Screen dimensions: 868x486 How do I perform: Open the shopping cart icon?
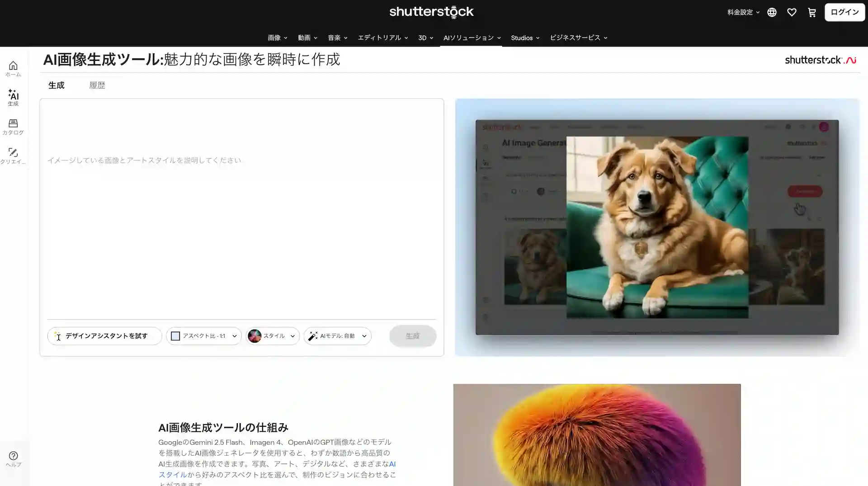(x=812, y=12)
